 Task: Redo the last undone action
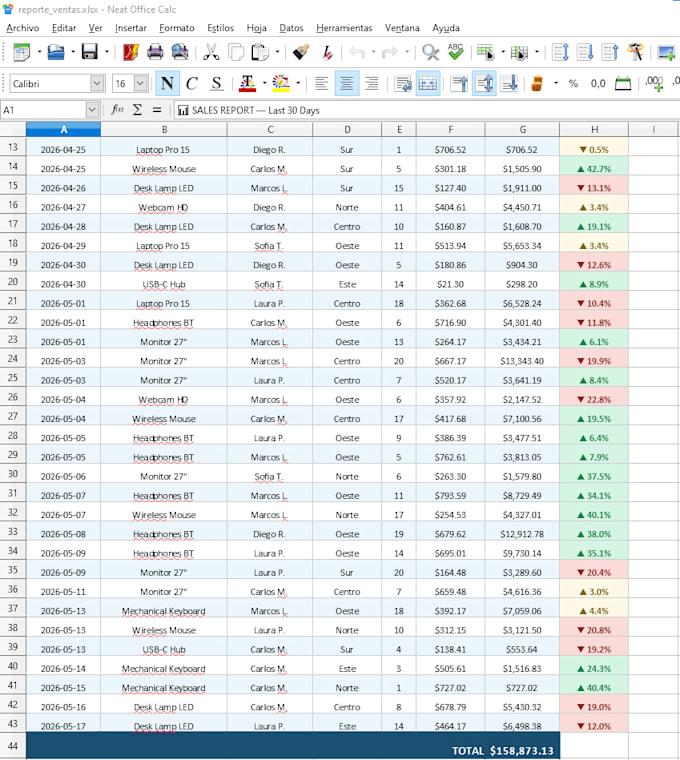pyautogui.click(x=390, y=52)
